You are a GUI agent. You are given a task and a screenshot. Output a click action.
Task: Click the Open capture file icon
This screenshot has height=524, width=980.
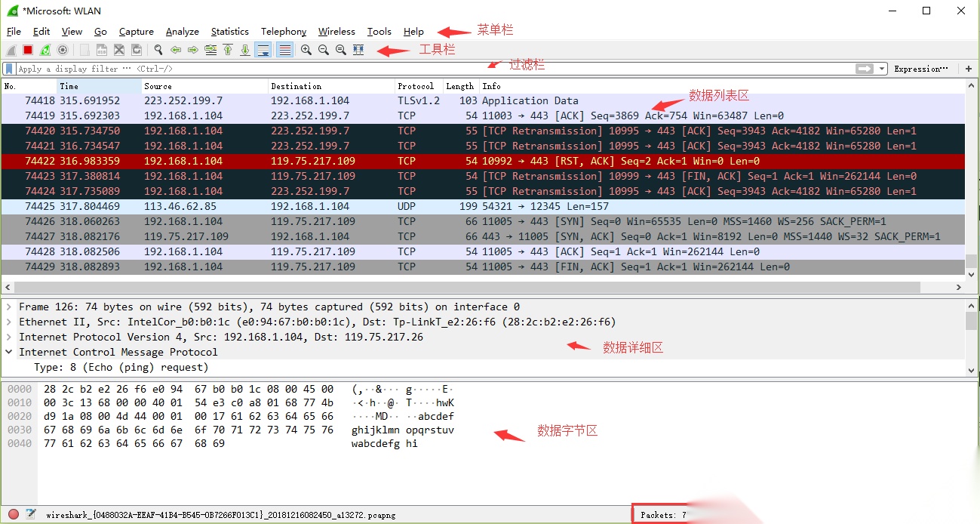[x=84, y=50]
